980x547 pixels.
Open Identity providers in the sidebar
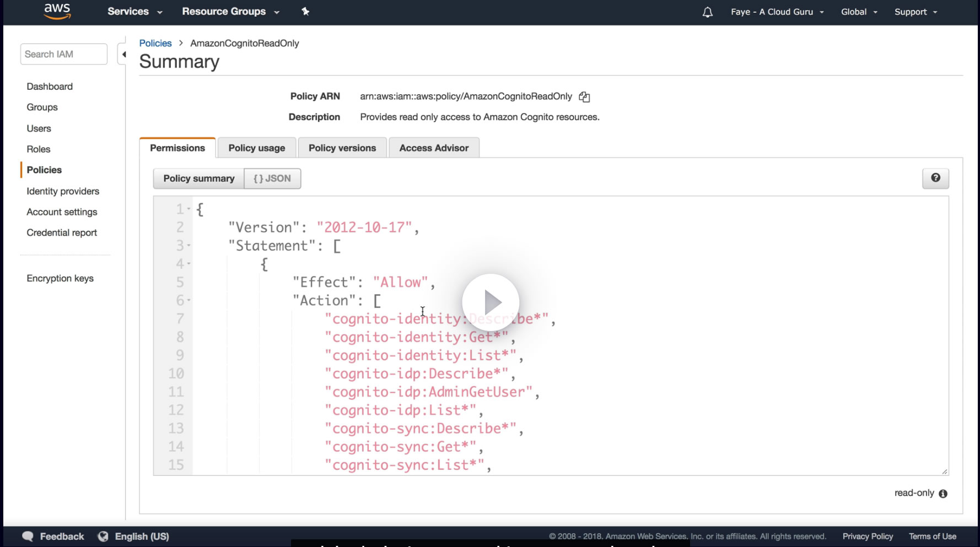63,191
